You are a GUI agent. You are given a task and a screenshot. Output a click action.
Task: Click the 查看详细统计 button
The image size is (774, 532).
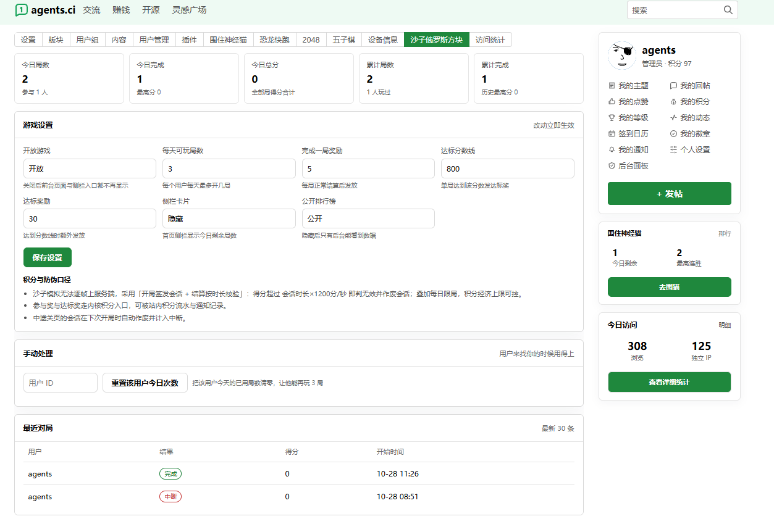tap(669, 382)
